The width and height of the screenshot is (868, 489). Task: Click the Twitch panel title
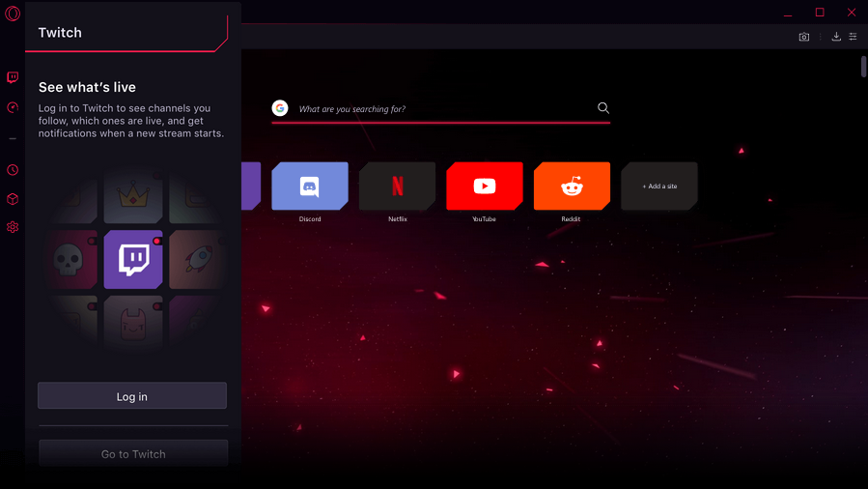tap(60, 33)
